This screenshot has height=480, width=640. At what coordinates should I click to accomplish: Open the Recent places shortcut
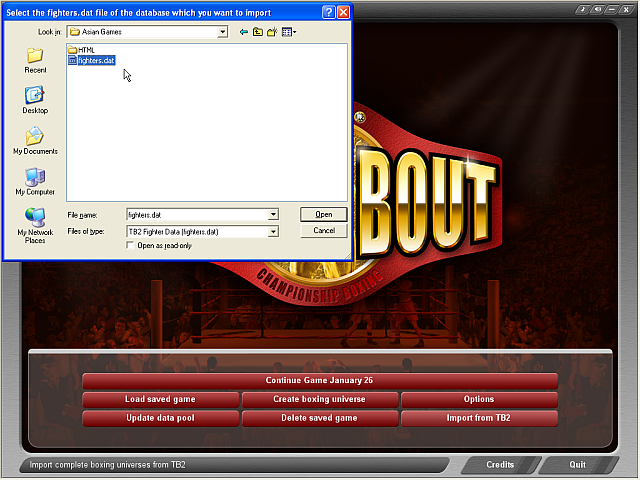point(35,61)
